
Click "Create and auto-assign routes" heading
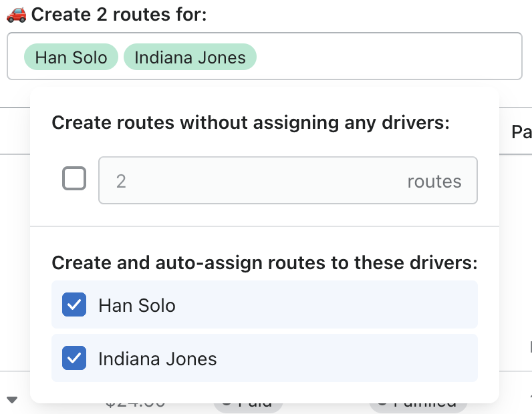click(264, 262)
